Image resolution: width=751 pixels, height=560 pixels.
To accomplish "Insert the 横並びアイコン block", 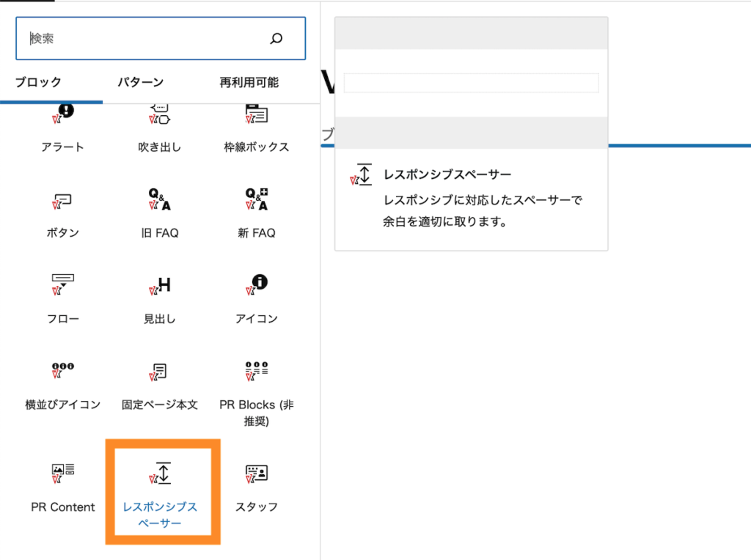I will [63, 386].
